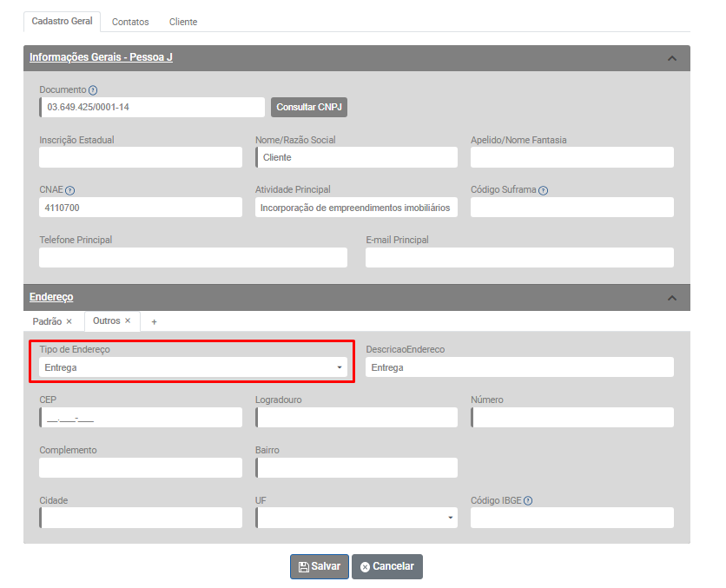Image resolution: width=726 pixels, height=588 pixels.
Task: Collapse the Endereço section chevron
Action: [671, 298]
